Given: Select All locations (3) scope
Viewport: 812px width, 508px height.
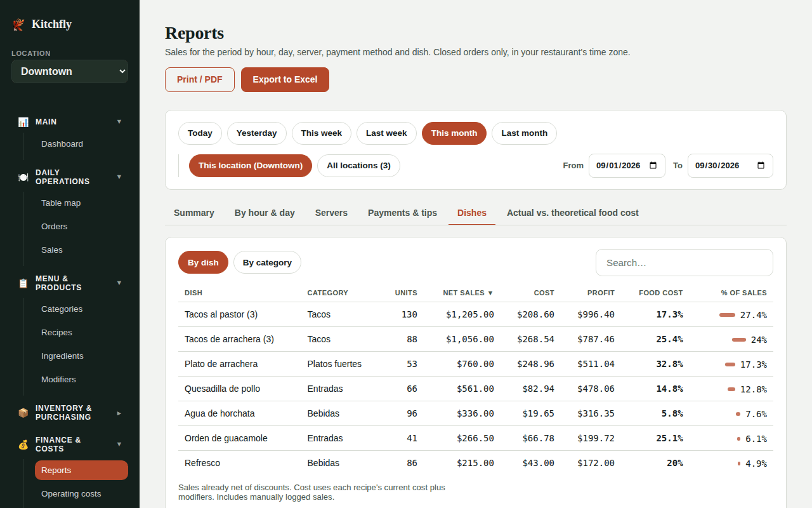Looking at the screenshot, I should coord(358,166).
